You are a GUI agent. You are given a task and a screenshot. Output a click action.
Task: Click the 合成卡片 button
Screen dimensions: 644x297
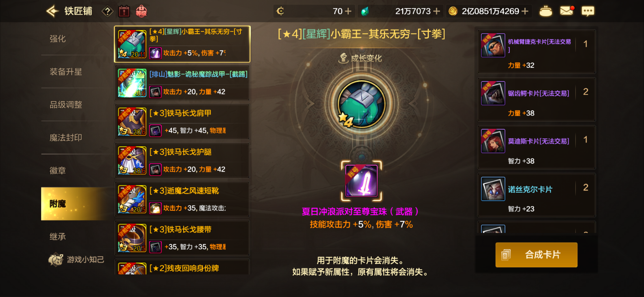(536, 255)
